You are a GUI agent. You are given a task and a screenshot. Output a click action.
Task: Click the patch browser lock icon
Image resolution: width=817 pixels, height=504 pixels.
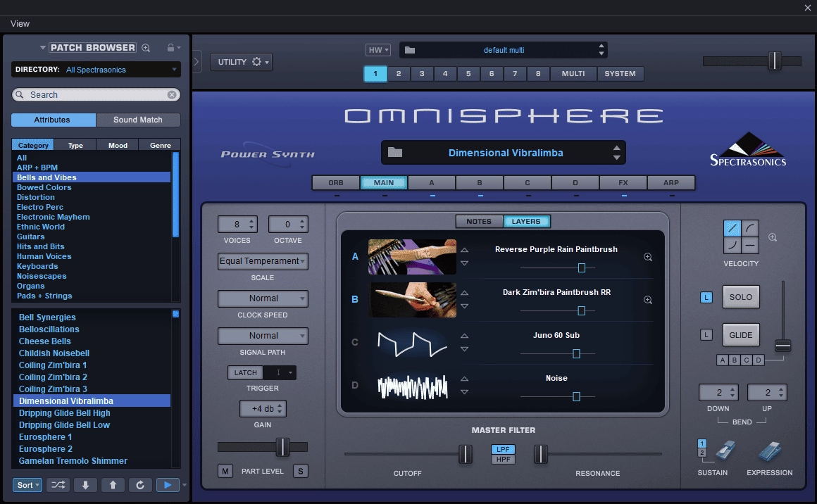pos(170,47)
